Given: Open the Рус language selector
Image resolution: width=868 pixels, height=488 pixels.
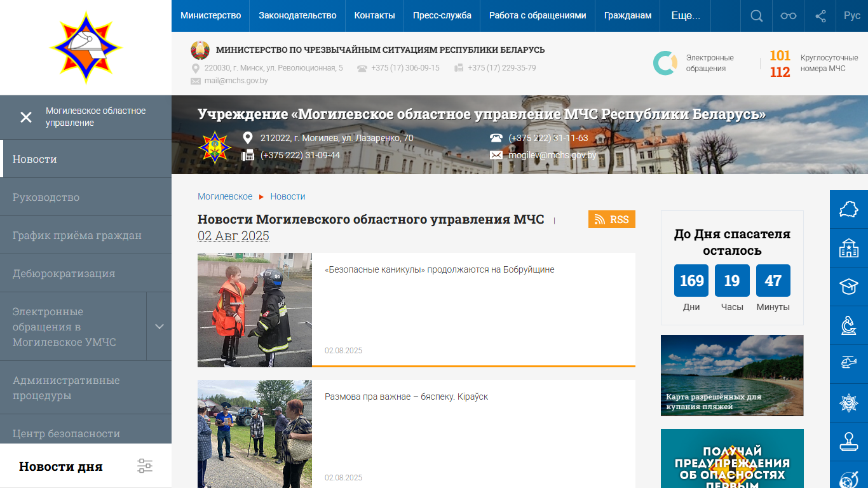Looking at the screenshot, I should click(851, 16).
